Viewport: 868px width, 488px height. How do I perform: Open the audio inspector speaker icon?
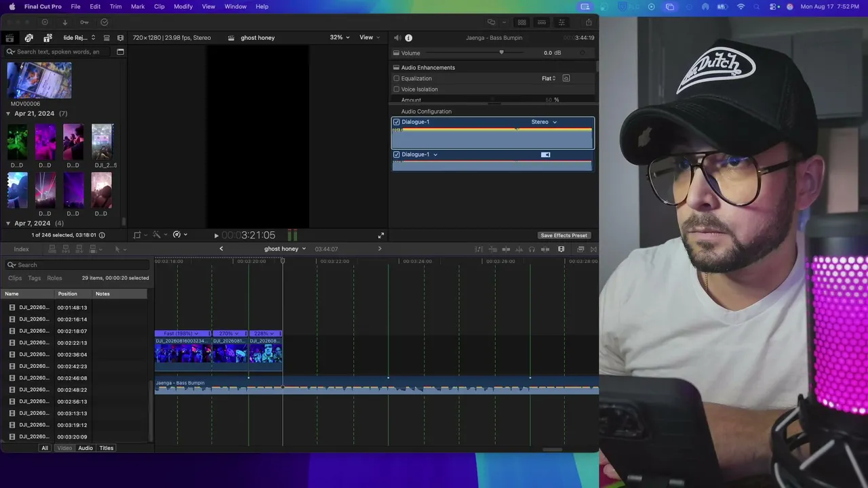coord(397,38)
